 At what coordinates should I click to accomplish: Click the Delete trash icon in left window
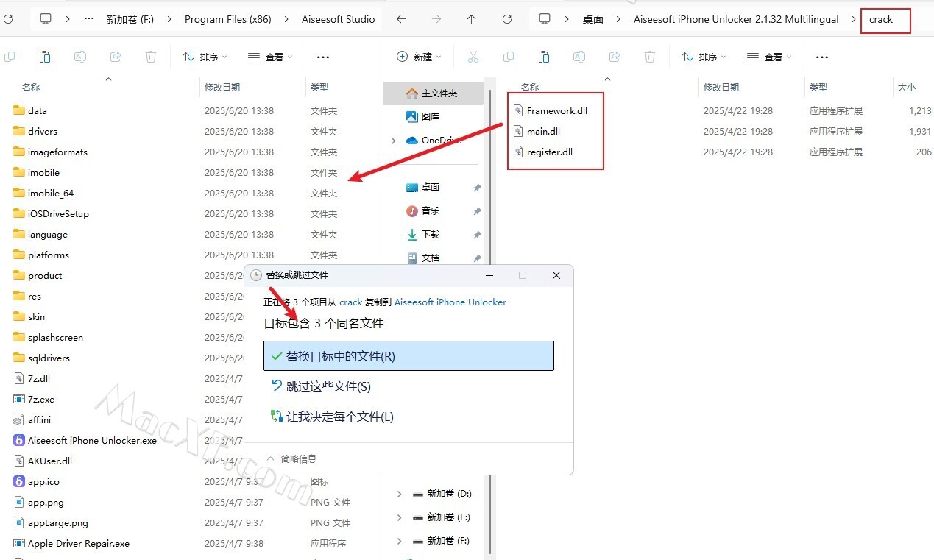[x=151, y=57]
